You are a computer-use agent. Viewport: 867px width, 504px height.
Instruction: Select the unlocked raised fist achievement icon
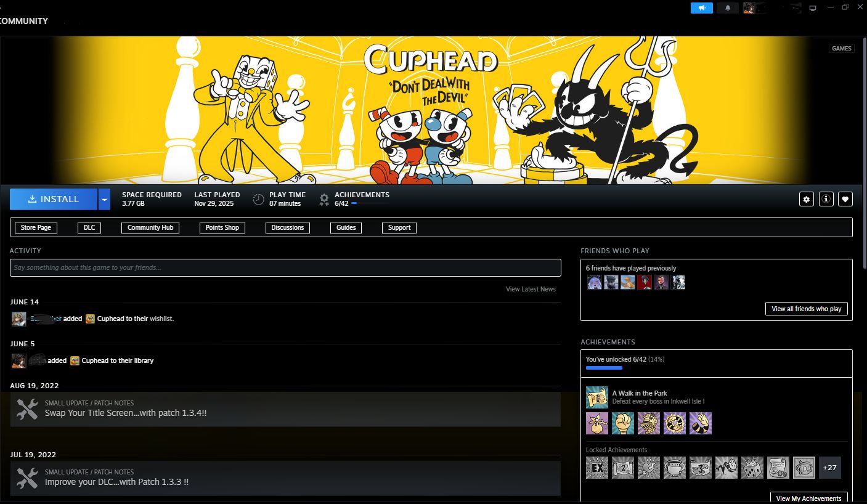(x=623, y=423)
